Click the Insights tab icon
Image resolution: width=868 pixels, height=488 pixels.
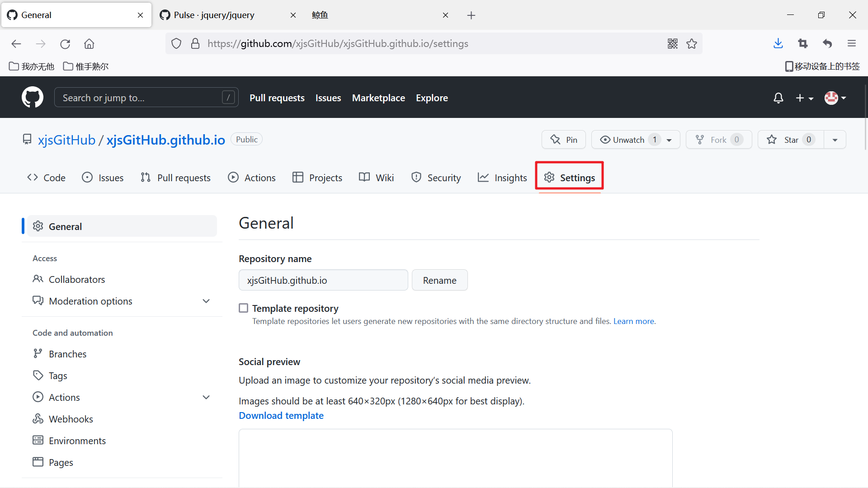[x=483, y=178]
